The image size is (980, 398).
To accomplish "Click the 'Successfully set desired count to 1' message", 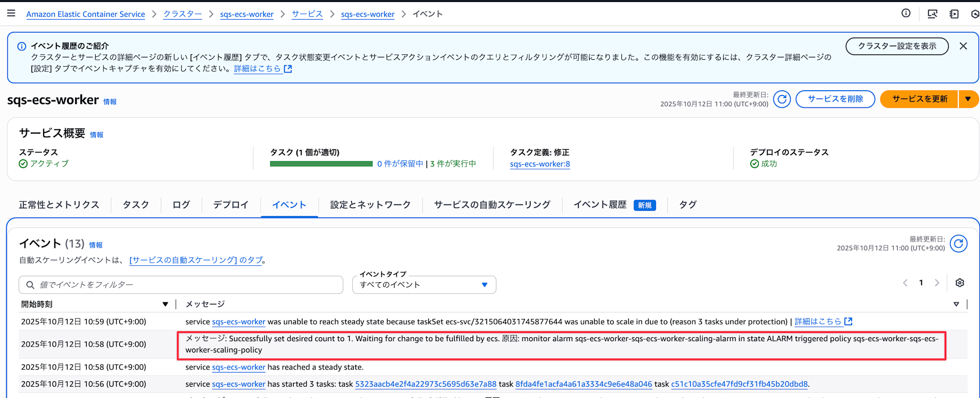I will click(x=562, y=344).
